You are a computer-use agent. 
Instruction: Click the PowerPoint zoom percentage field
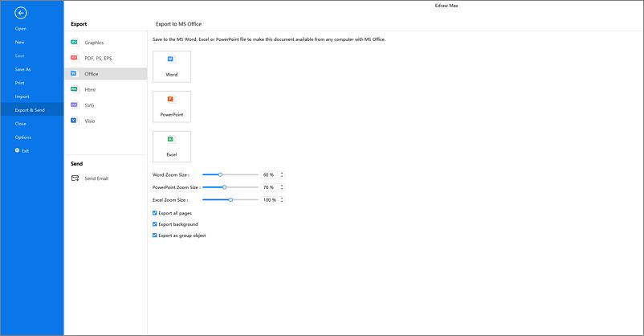click(x=270, y=187)
